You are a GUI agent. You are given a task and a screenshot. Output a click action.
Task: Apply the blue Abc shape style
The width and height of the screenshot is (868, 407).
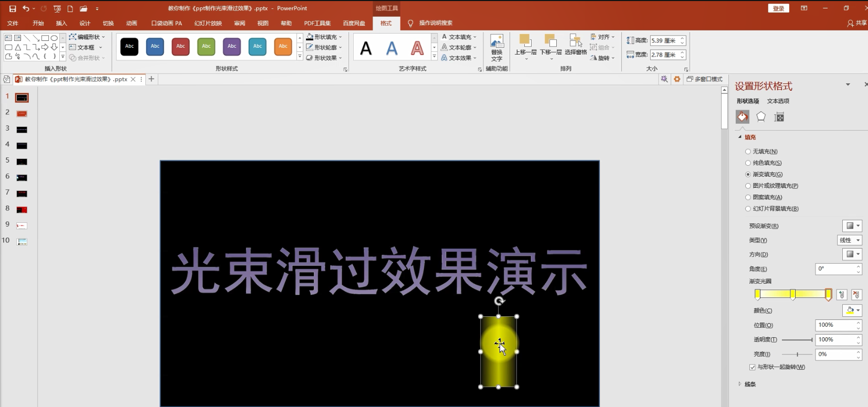[x=155, y=47]
